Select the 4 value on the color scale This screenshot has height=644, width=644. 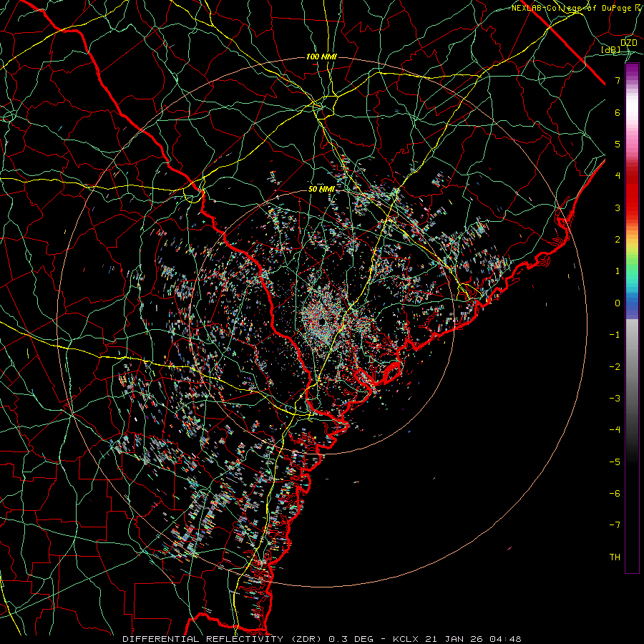pos(618,176)
